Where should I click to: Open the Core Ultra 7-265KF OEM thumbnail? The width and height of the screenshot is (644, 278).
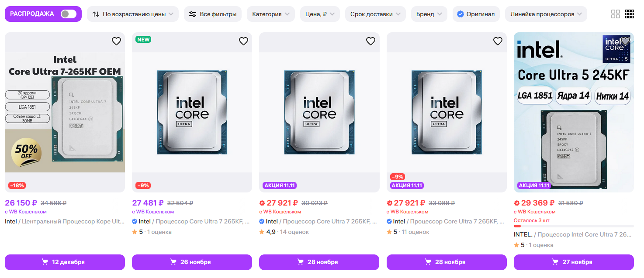(x=65, y=112)
